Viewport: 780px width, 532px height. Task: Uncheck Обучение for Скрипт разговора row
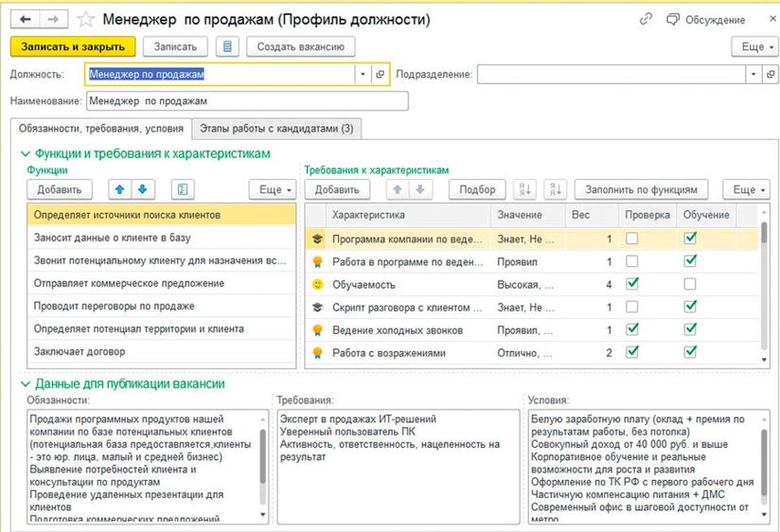tap(690, 307)
